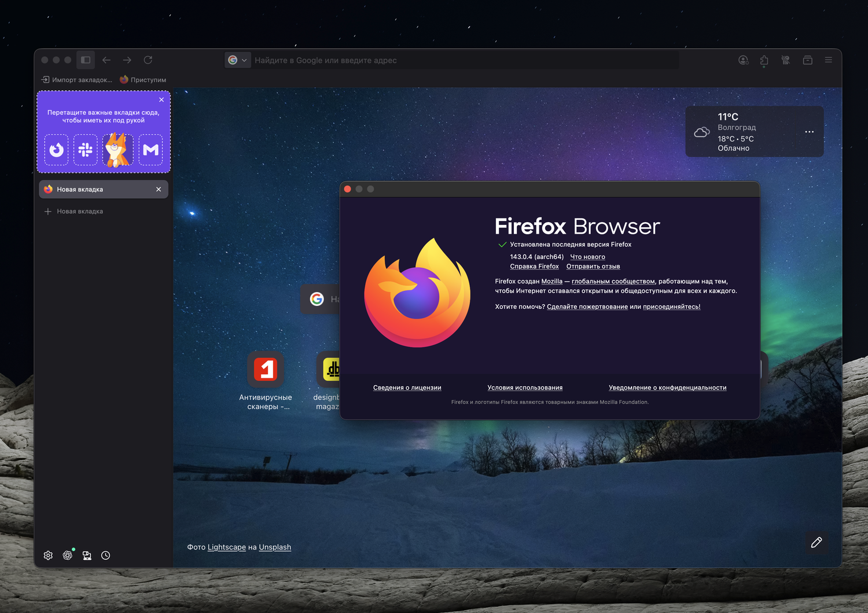The height and width of the screenshot is (613, 868).
Task: Open the Приступим bookmark
Action: [x=143, y=80]
